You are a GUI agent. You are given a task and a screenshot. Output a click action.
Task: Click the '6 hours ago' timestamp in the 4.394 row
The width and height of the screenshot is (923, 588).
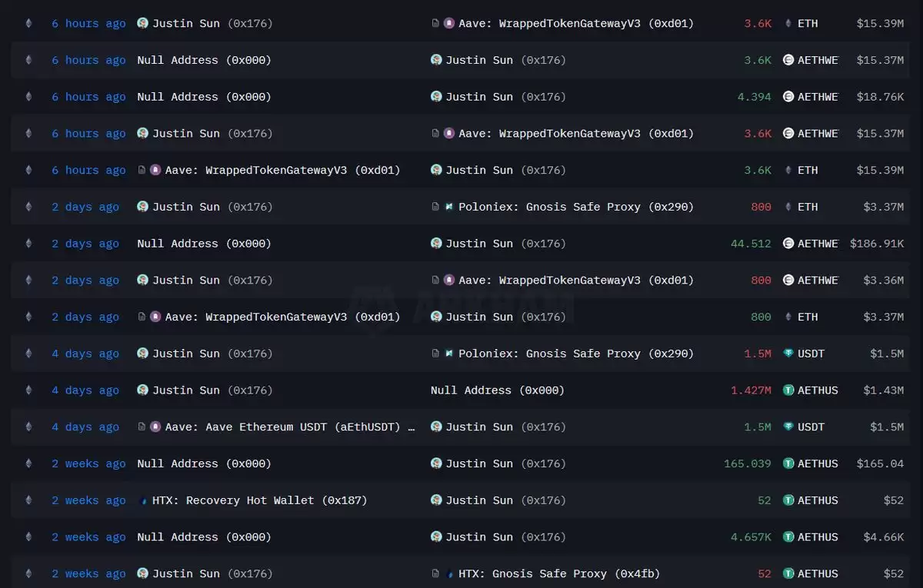88,97
